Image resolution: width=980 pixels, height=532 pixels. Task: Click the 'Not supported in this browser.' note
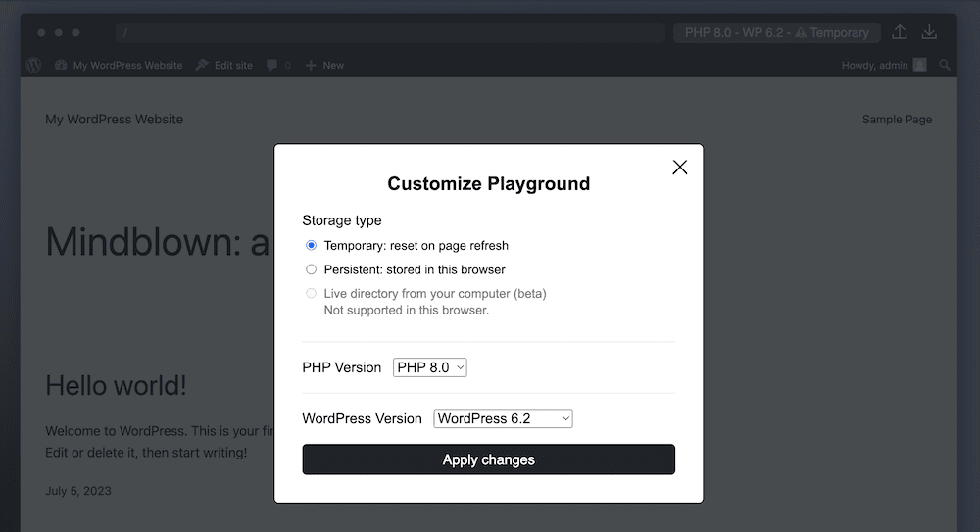(x=407, y=310)
